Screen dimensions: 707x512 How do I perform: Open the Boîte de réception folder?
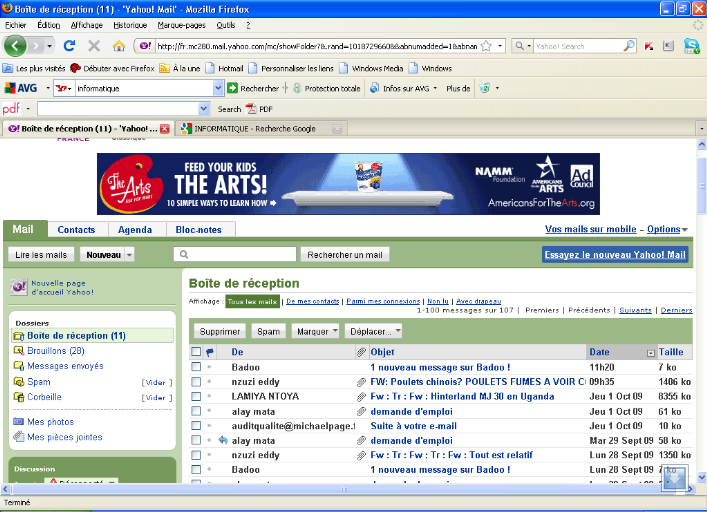click(x=76, y=336)
